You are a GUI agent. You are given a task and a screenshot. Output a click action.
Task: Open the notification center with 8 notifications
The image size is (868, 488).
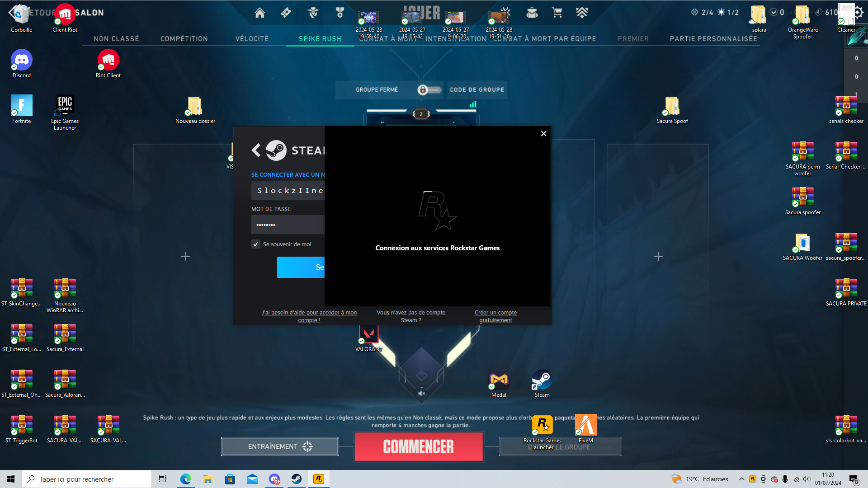[854, 479]
